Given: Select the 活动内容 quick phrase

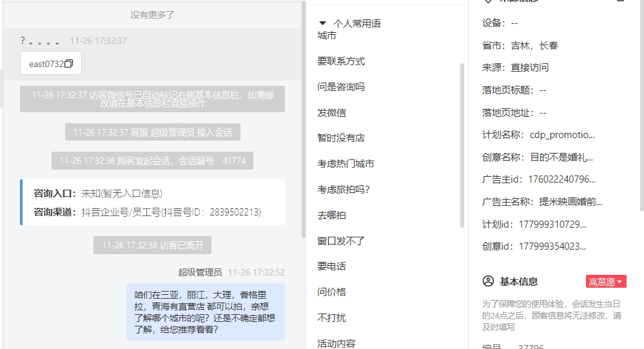Looking at the screenshot, I should pyautogui.click(x=337, y=343).
